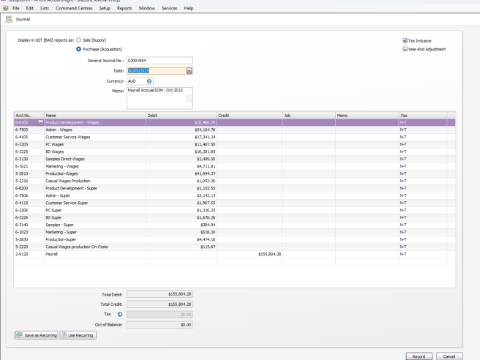Click the Save as Recurring button

[x=36, y=335]
